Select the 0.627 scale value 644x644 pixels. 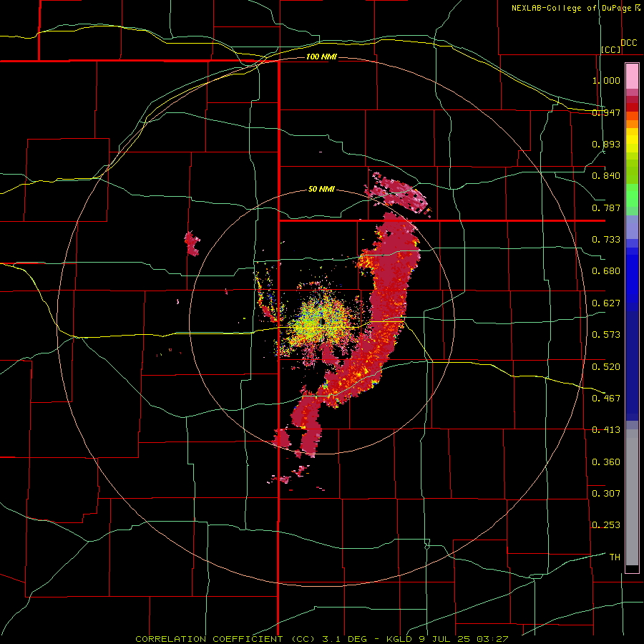(x=606, y=303)
